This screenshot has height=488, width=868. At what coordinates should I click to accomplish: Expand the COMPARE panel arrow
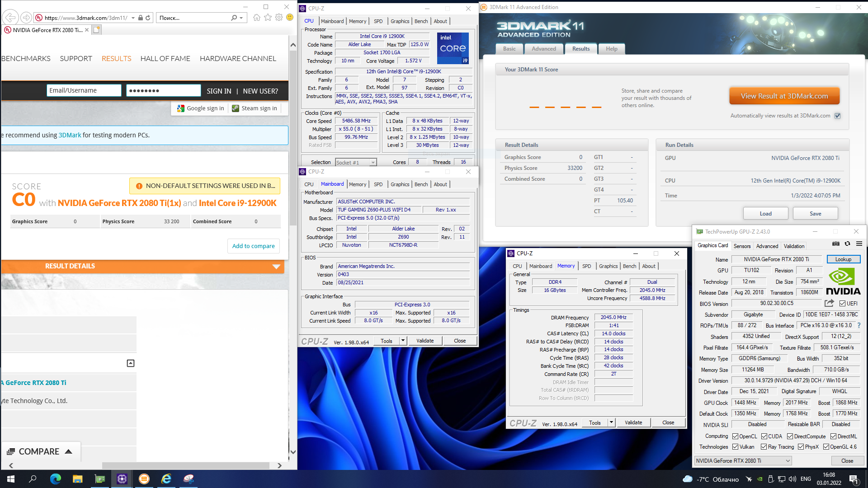click(x=69, y=451)
